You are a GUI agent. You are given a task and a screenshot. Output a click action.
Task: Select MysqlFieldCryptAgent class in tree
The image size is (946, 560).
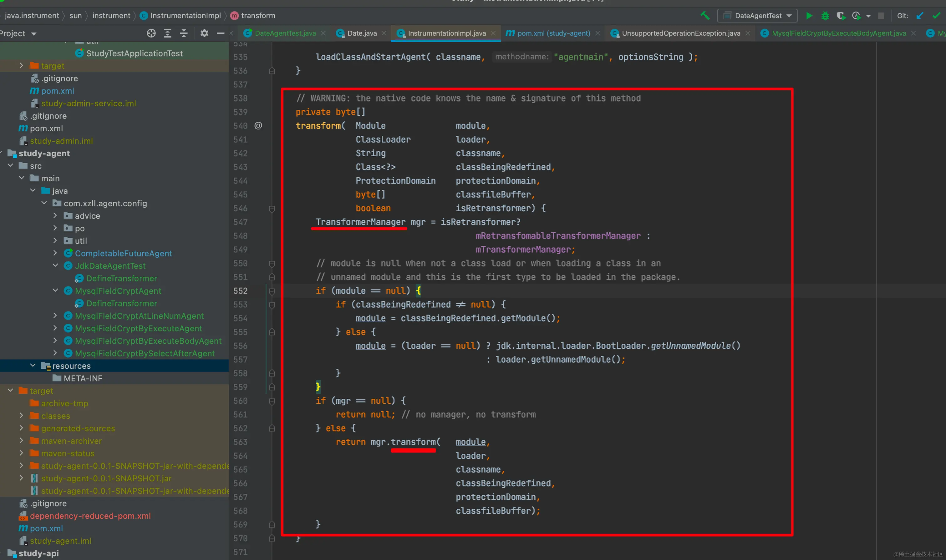(118, 291)
